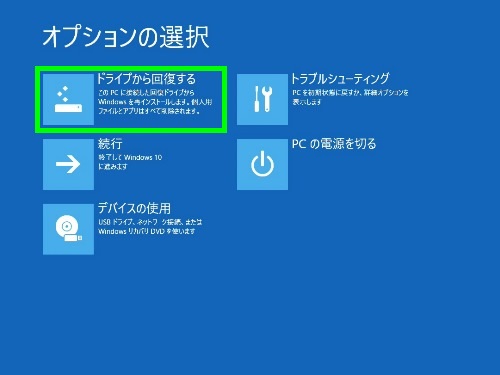Click USB ドライブ description under デバイスの使用
The image size is (500, 375).
150,227
